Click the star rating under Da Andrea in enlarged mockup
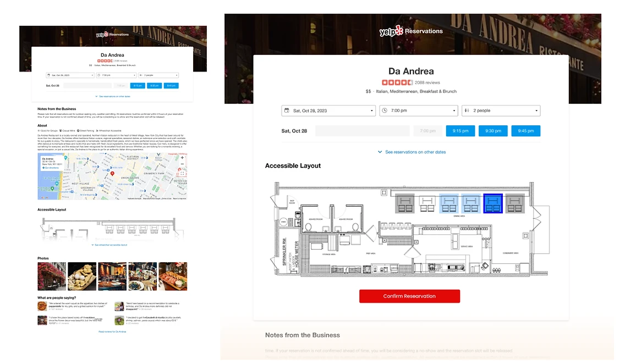Screen dimensions: 625x364 point(397,82)
